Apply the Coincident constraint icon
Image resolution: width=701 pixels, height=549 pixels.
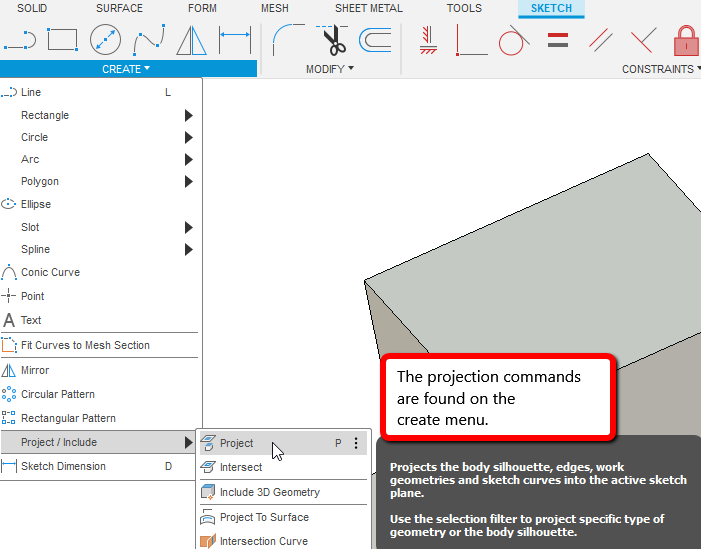[471, 40]
